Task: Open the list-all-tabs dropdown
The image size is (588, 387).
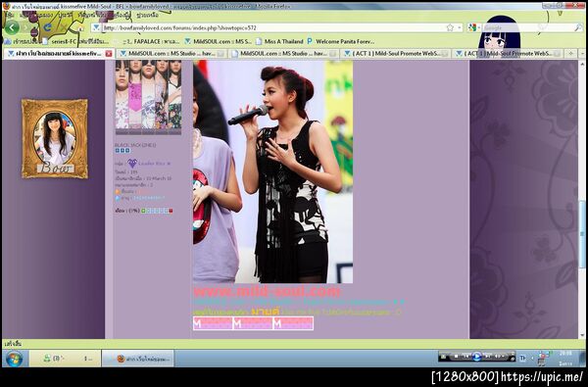Action: (x=582, y=54)
